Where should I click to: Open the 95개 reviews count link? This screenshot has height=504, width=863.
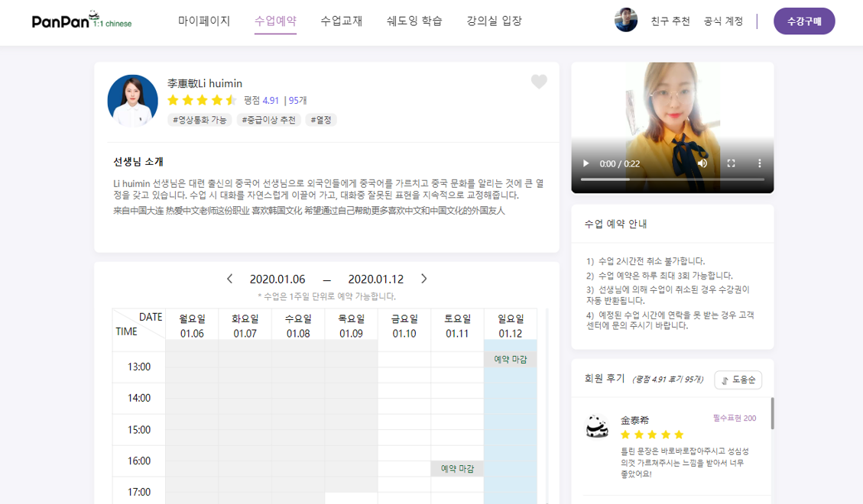coord(298,101)
